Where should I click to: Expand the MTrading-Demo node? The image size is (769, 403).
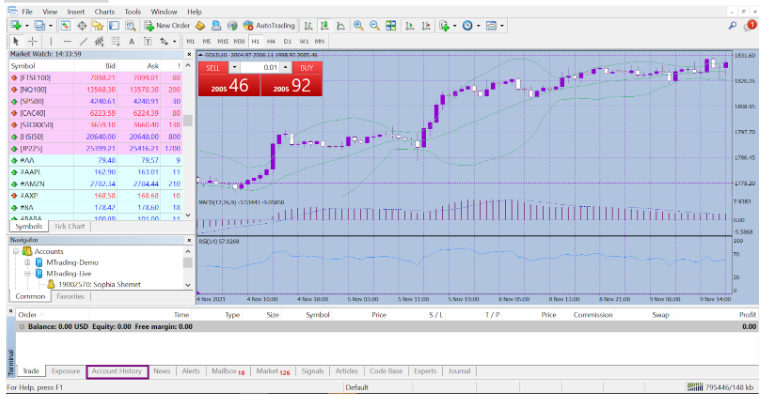[x=27, y=263]
